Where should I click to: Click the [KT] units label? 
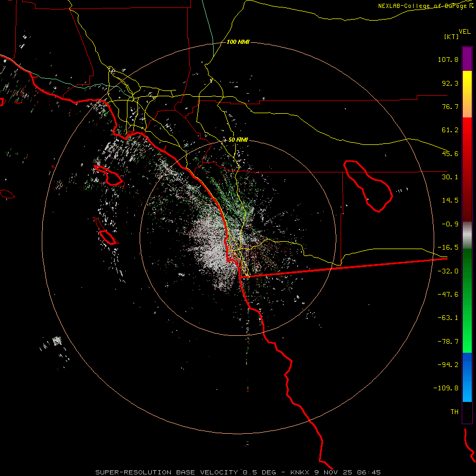tap(452, 36)
